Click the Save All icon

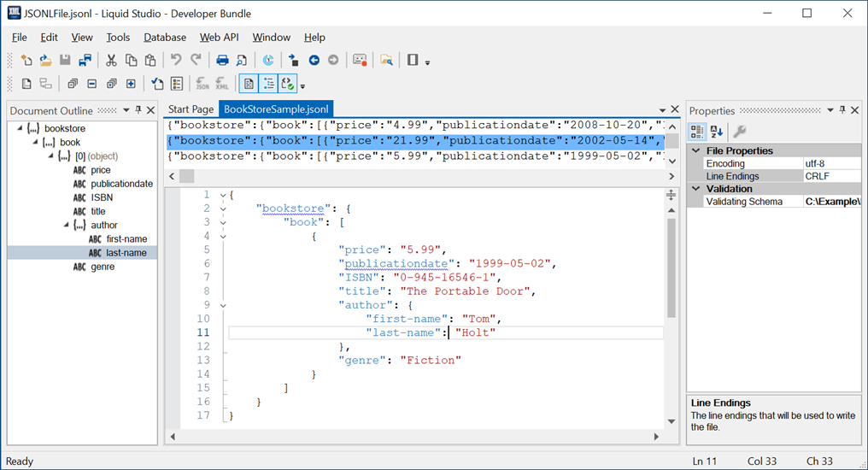click(85, 60)
